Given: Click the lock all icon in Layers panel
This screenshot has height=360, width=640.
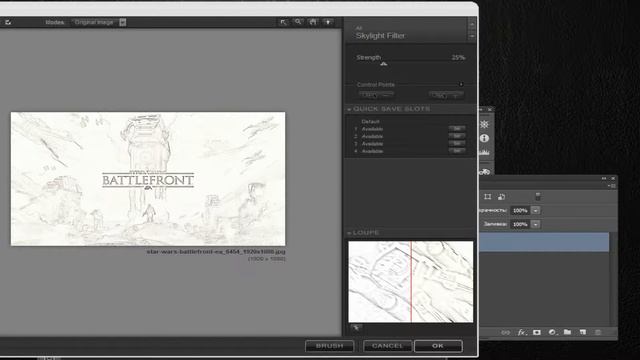Looking at the screenshot, I should 502,197.
